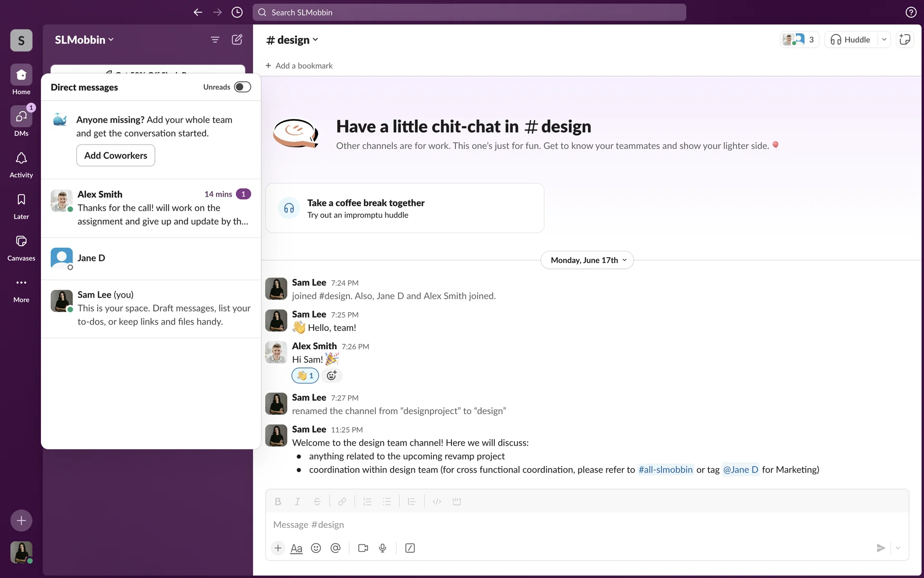Open the canvas icon in channel header
Image resolution: width=924 pixels, height=578 pixels.
coord(905,39)
